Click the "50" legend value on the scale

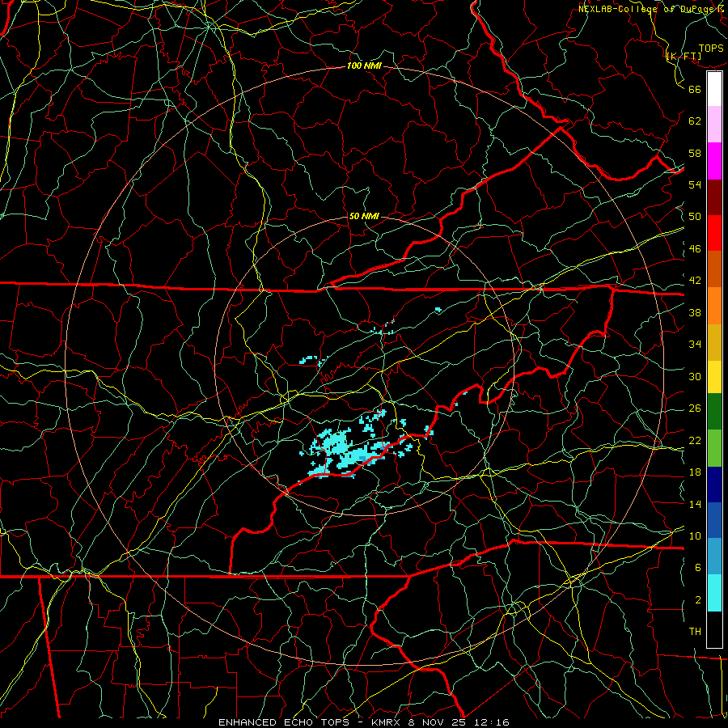695,217
